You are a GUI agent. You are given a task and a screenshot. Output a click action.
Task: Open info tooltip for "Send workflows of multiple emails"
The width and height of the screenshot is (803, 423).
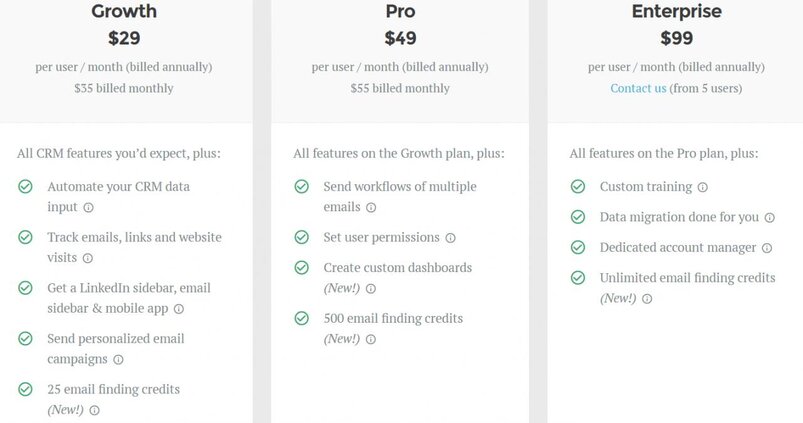pyautogui.click(x=371, y=208)
